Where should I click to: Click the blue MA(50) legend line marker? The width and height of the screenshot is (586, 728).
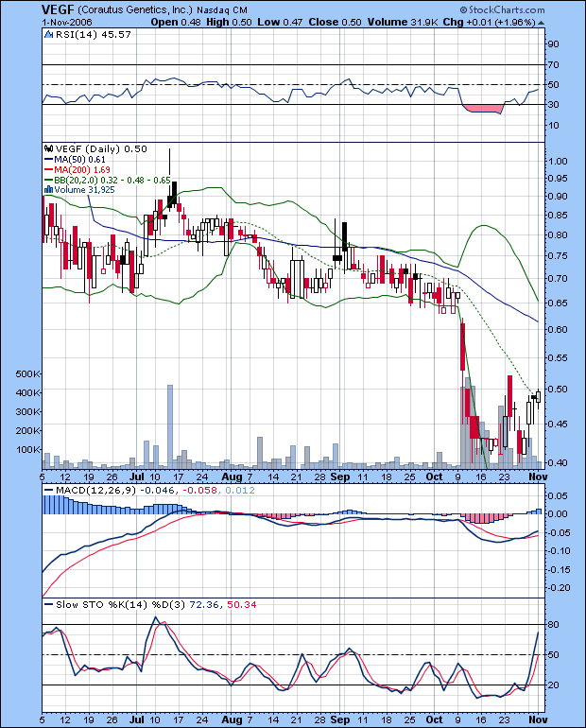click(x=49, y=159)
